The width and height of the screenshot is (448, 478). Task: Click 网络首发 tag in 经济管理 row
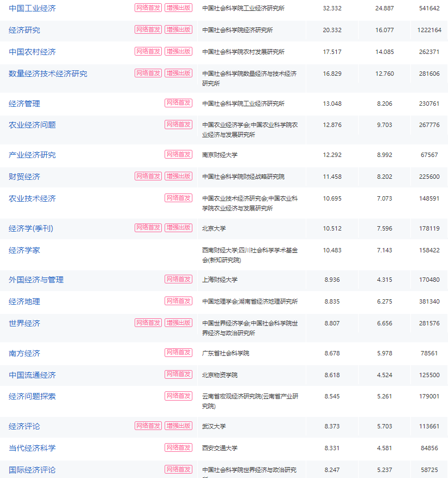point(179,103)
